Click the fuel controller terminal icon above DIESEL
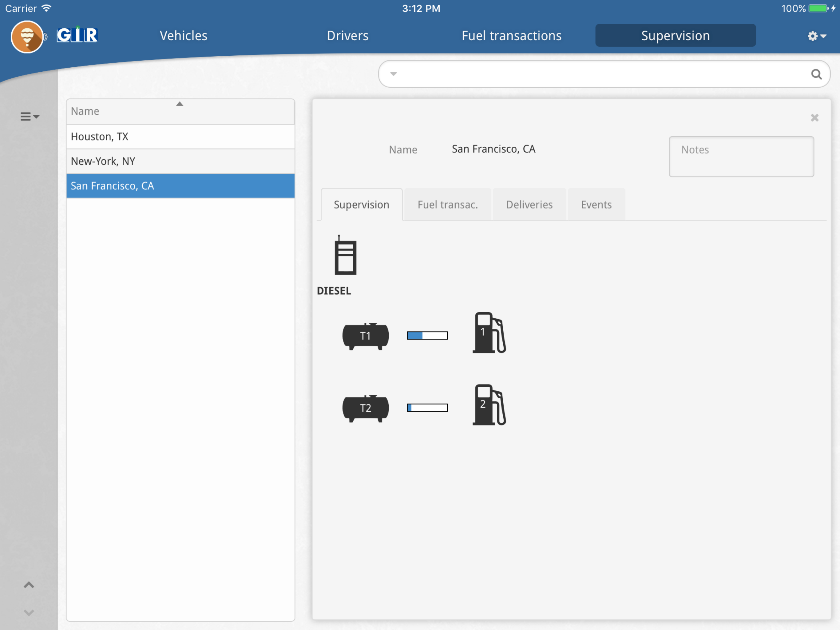 [x=345, y=255]
